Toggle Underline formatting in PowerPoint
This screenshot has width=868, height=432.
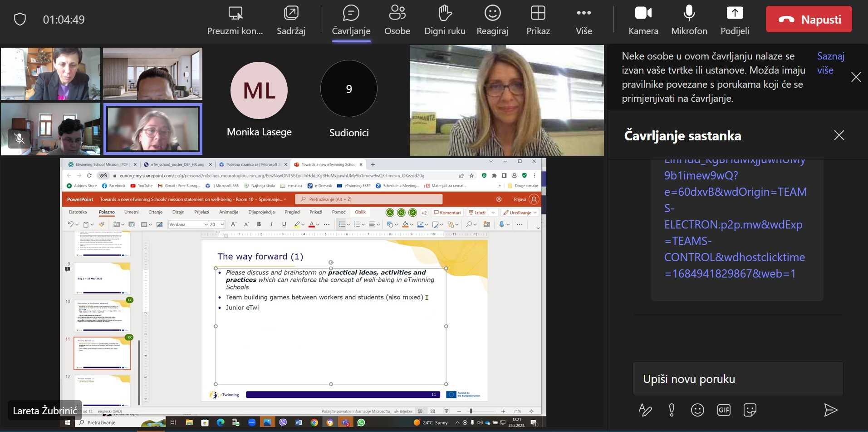pyautogui.click(x=284, y=224)
